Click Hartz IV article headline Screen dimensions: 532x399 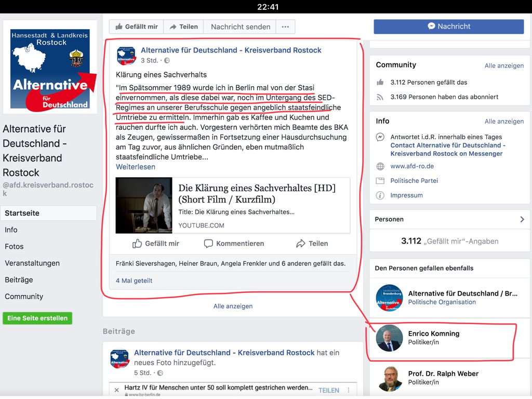218,388
